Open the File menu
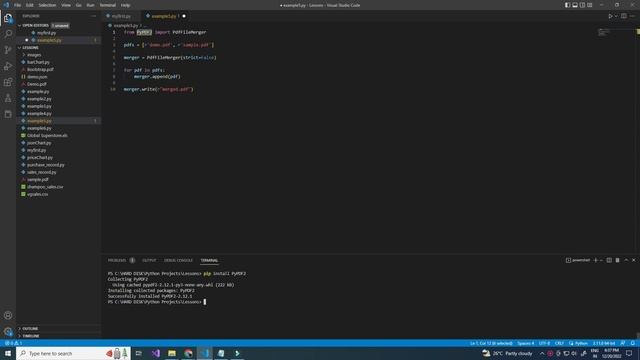The width and height of the screenshot is (640, 360). tap(17, 5)
